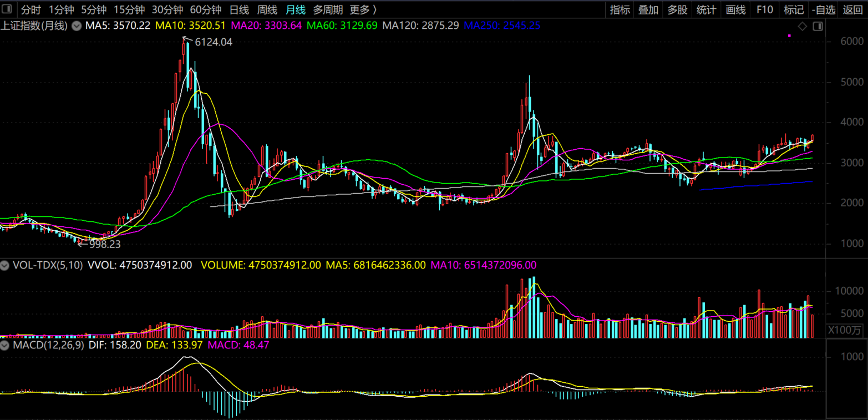Switch to the 日线 daily chart
Image resolution: width=868 pixels, height=420 pixels.
click(x=239, y=9)
